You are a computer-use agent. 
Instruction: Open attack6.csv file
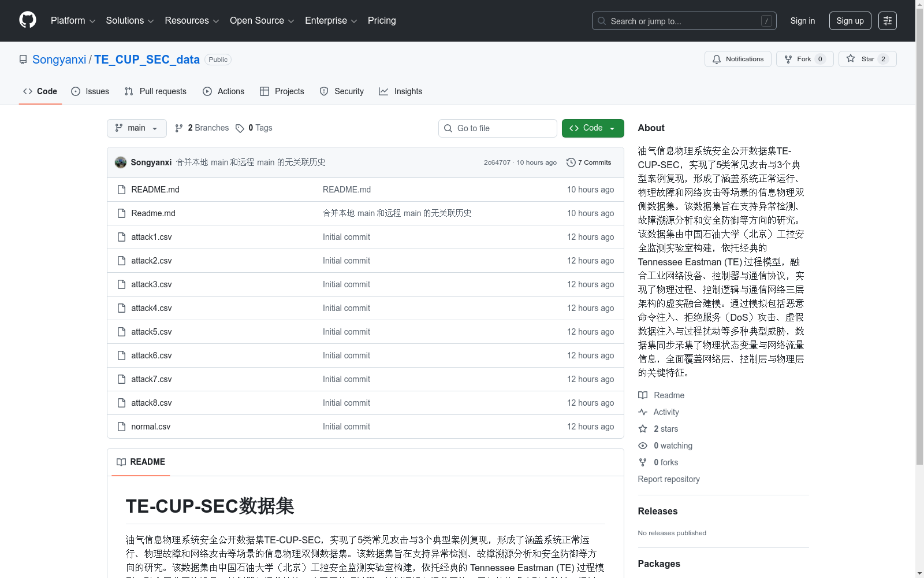(151, 355)
